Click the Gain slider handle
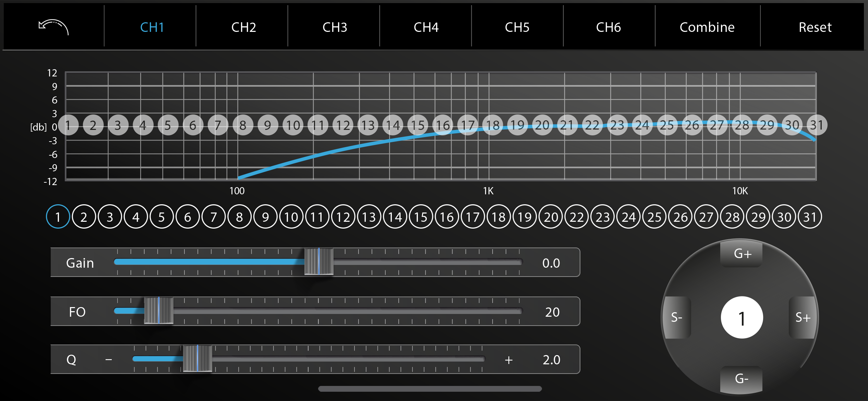Image resolution: width=868 pixels, height=401 pixels. point(319,262)
